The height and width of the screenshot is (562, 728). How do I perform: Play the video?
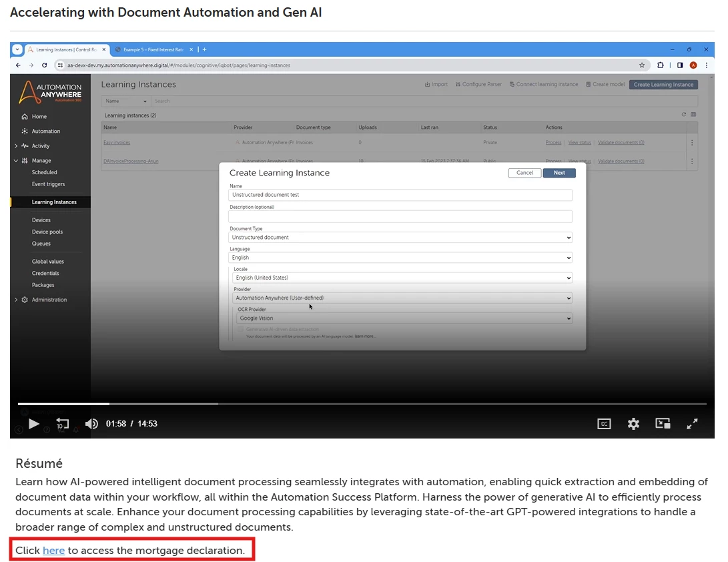pyautogui.click(x=33, y=424)
